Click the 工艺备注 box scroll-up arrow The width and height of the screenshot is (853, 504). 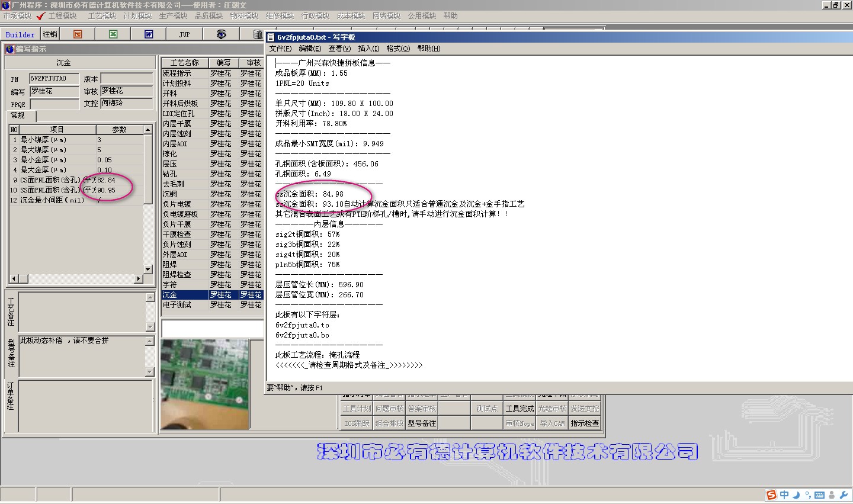click(x=150, y=297)
